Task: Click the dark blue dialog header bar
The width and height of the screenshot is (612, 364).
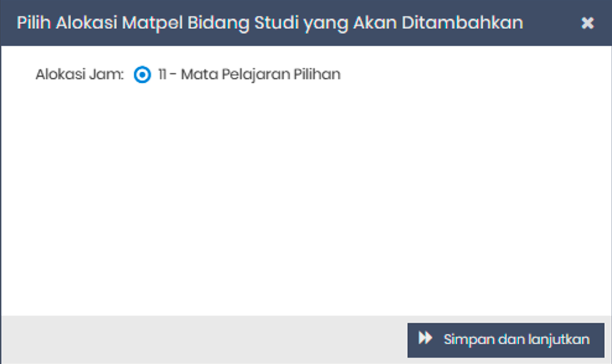Action: click(306, 23)
